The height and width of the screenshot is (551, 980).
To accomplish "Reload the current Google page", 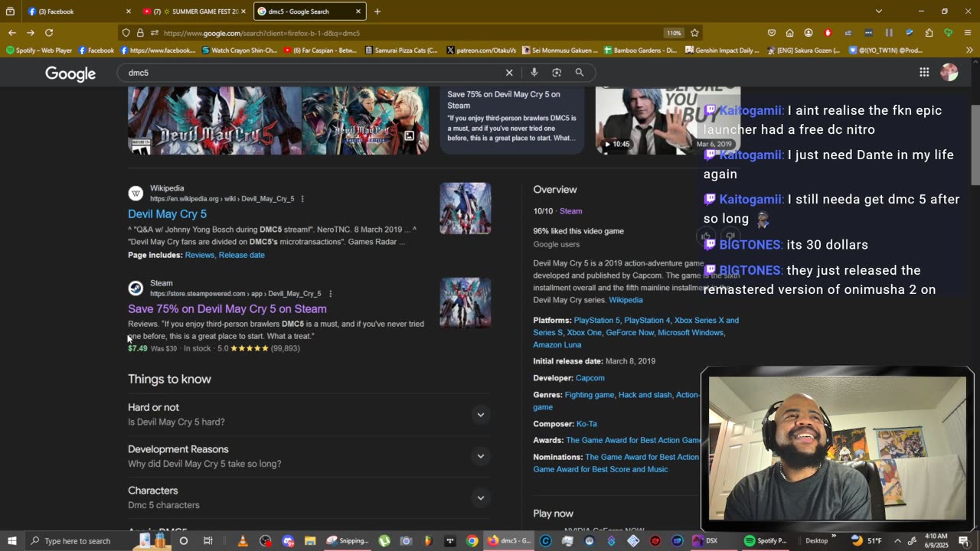I will click(x=49, y=33).
